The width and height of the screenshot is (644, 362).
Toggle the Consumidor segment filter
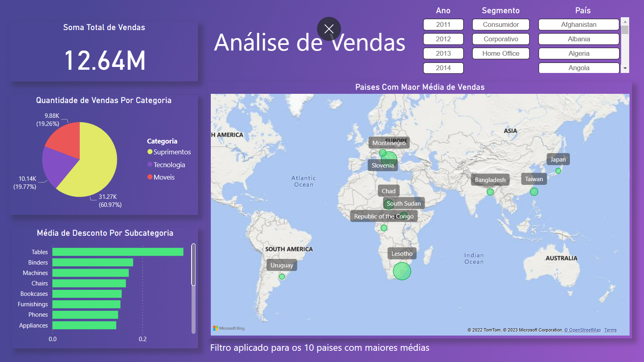[x=501, y=24]
